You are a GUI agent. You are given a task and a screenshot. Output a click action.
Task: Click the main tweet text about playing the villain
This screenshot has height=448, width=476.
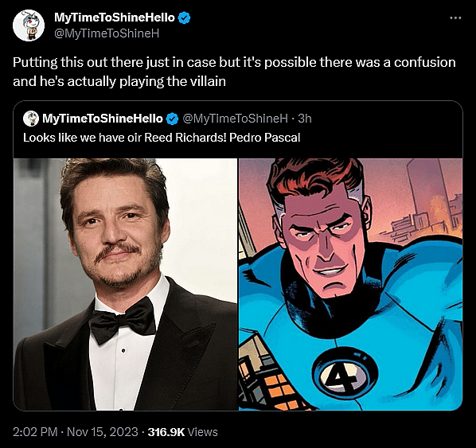tap(234, 72)
